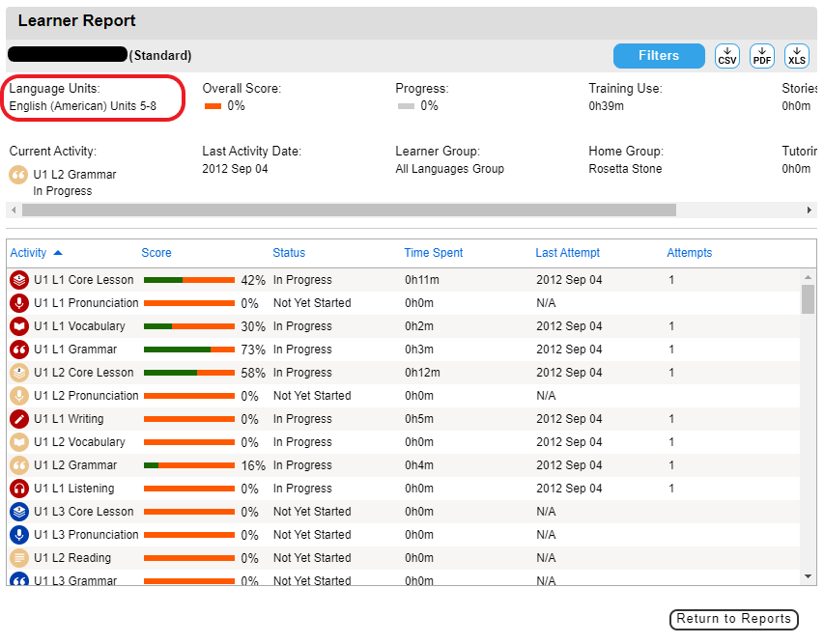Sort the table by Attempts
Viewport: 824px width, 644px height.
689,252
